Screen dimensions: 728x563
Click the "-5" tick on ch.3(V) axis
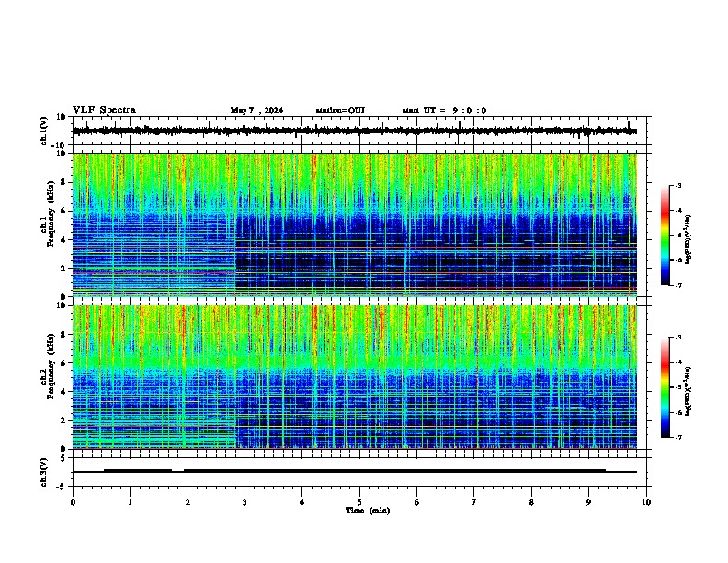pos(62,487)
